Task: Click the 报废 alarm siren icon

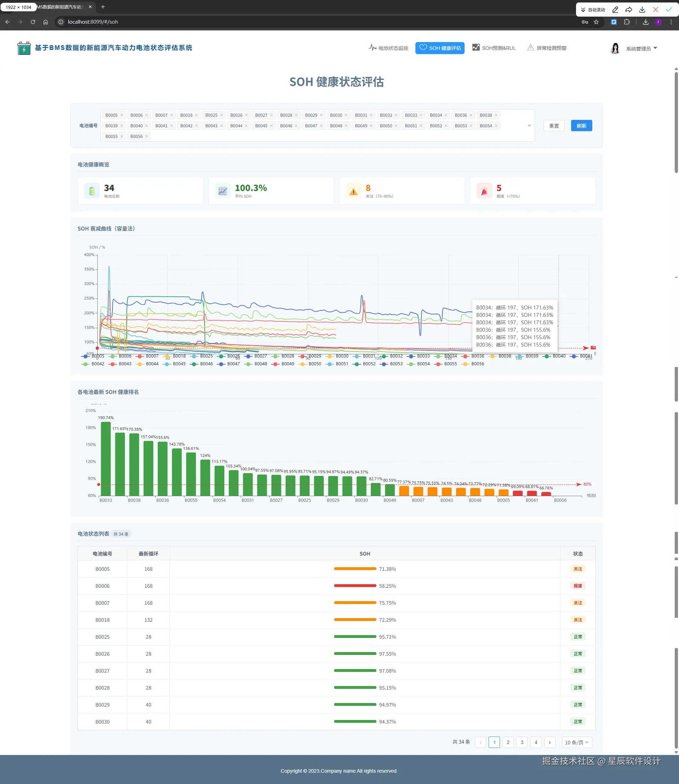Action: [x=484, y=191]
